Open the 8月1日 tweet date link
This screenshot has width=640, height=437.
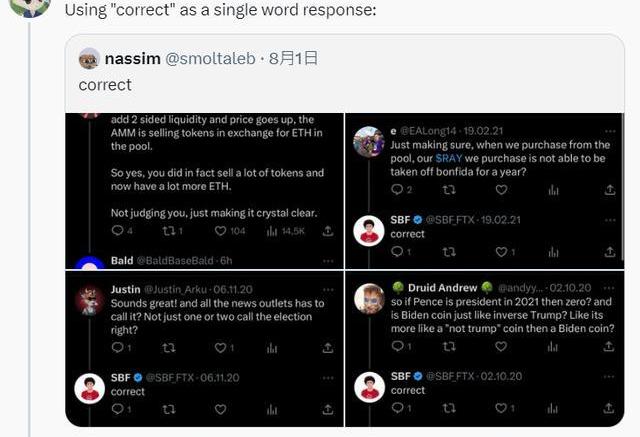pyautogui.click(x=295, y=58)
